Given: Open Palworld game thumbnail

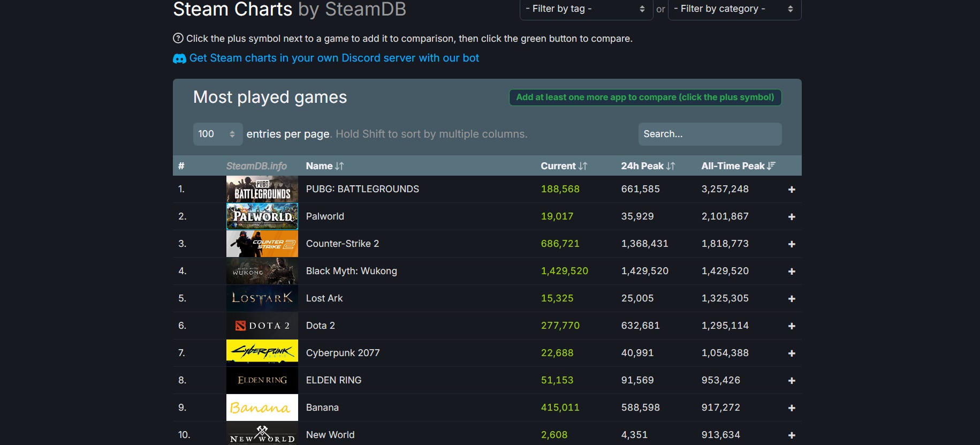Looking at the screenshot, I should [262, 216].
